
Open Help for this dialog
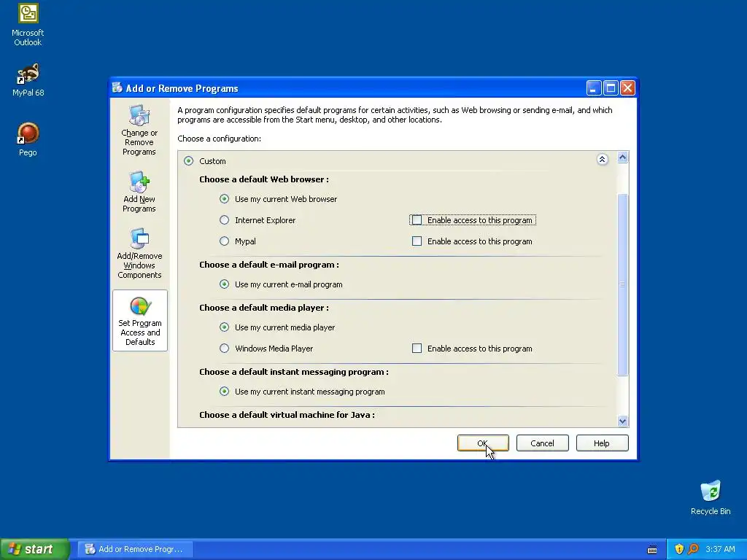point(602,443)
